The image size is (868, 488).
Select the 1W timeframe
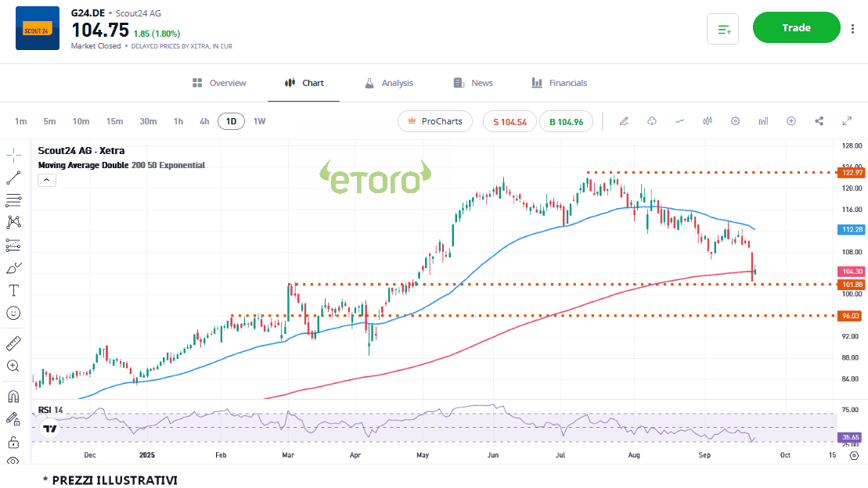(259, 121)
